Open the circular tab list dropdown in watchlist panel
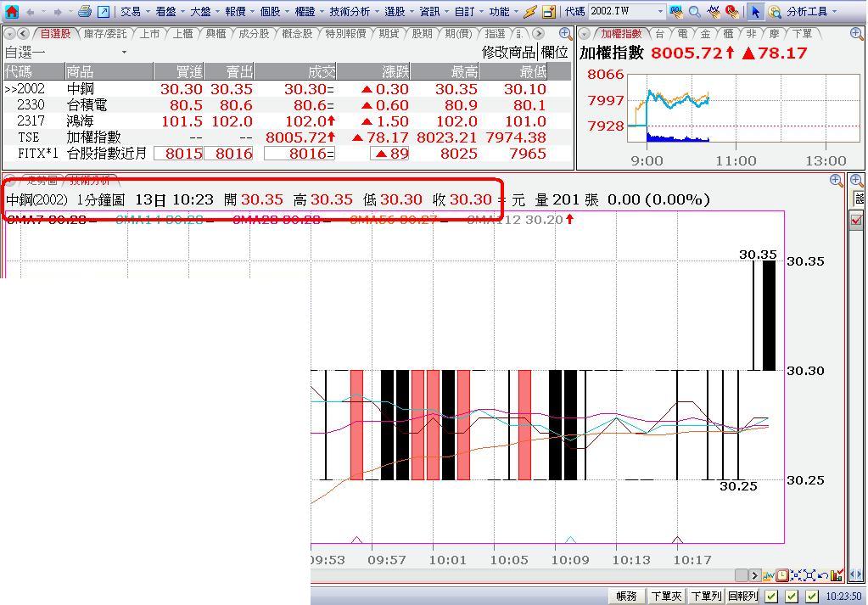868x605 pixels. (x=9, y=34)
